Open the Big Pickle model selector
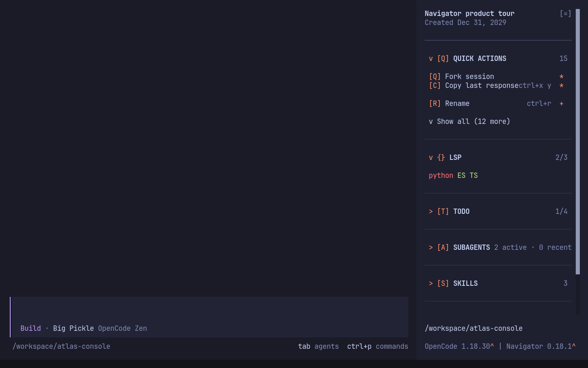This screenshot has width=588, height=368. coord(73,328)
